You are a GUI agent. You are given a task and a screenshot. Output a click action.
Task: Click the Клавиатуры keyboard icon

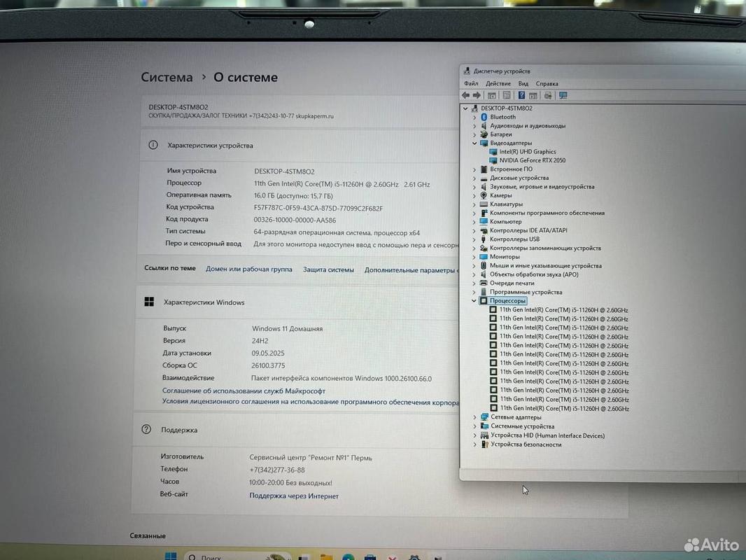pos(484,204)
